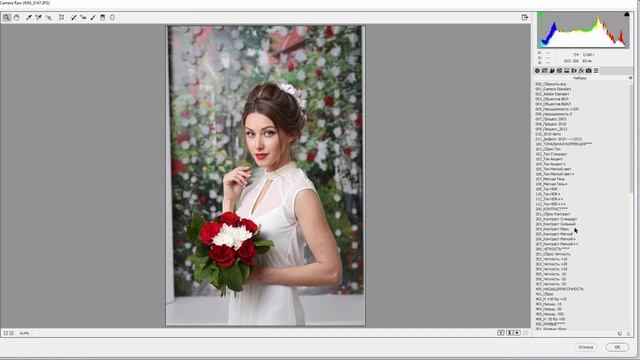Select the Color Sampler tool

click(39, 18)
